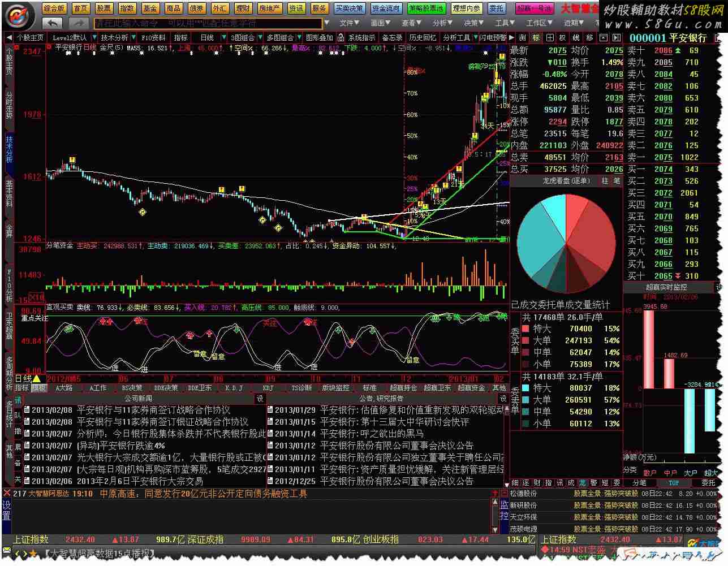728x566 pixels.
Task: Click the pie chart in 龙虎看盘
Action: tap(566, 244)
